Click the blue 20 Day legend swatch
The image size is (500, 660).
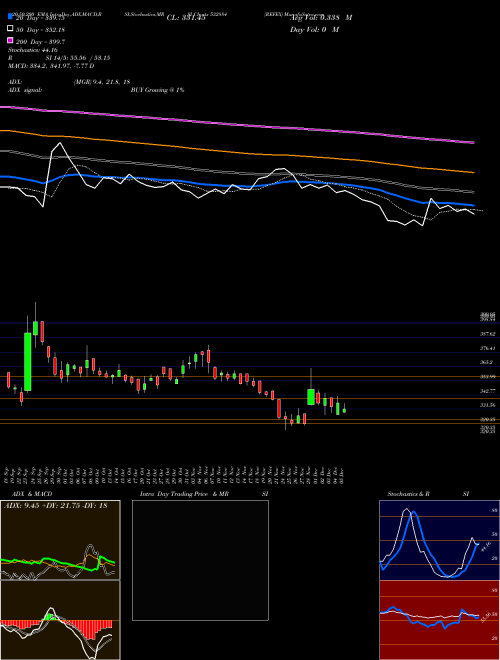point(10,18)
